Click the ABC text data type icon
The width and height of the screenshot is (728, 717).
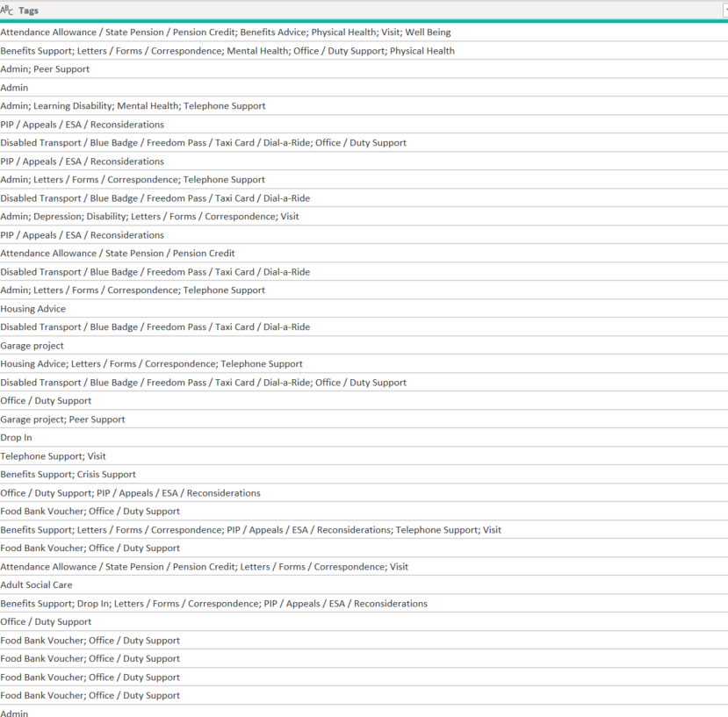tap(6, 11)
